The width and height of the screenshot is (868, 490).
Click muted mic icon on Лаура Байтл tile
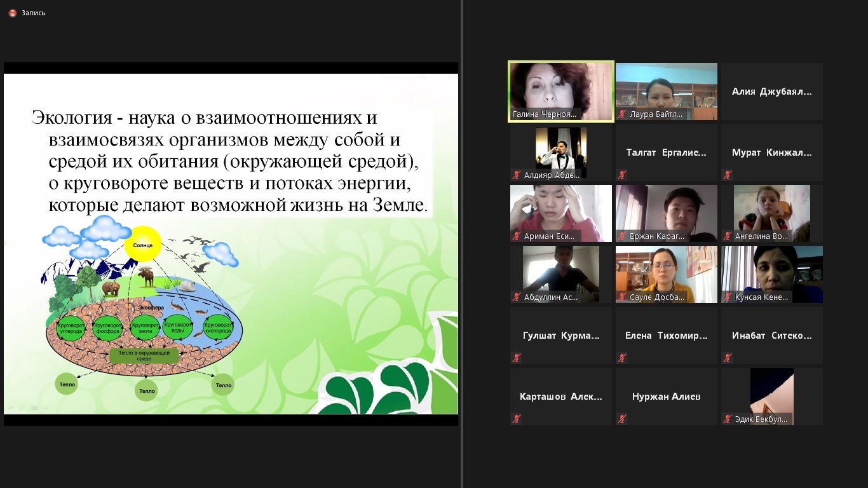point(623,114)
